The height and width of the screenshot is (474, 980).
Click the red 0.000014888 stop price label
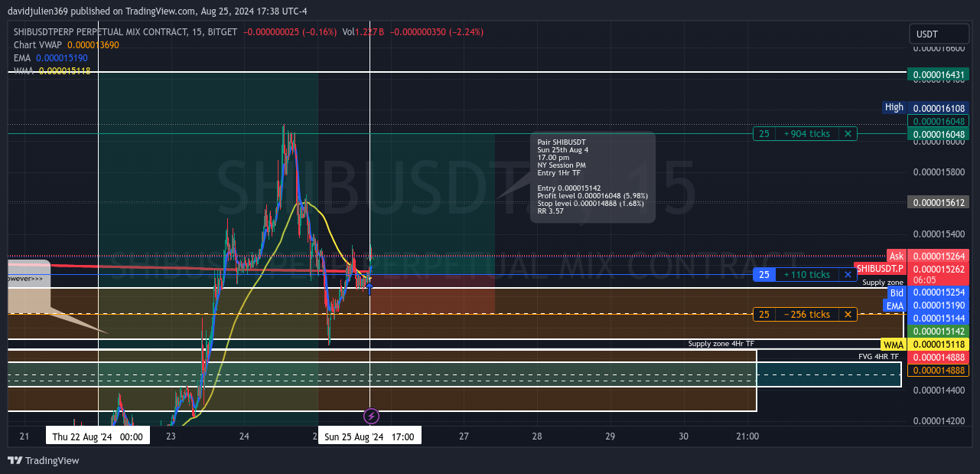coord(939,357)
